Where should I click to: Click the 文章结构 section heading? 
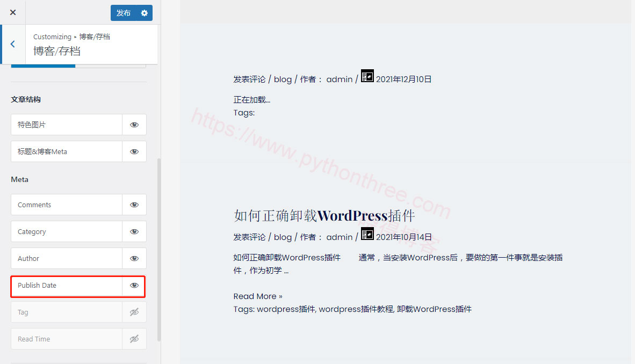coord(25,100)
